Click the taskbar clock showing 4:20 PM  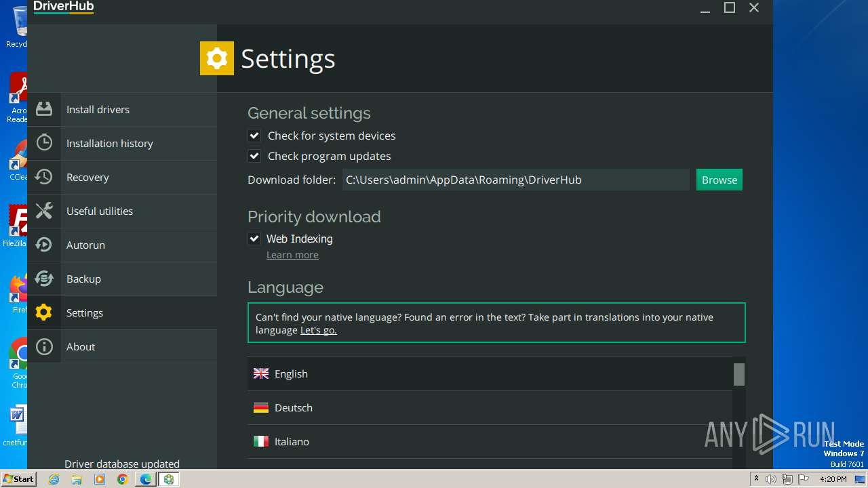tap(833, 479)
